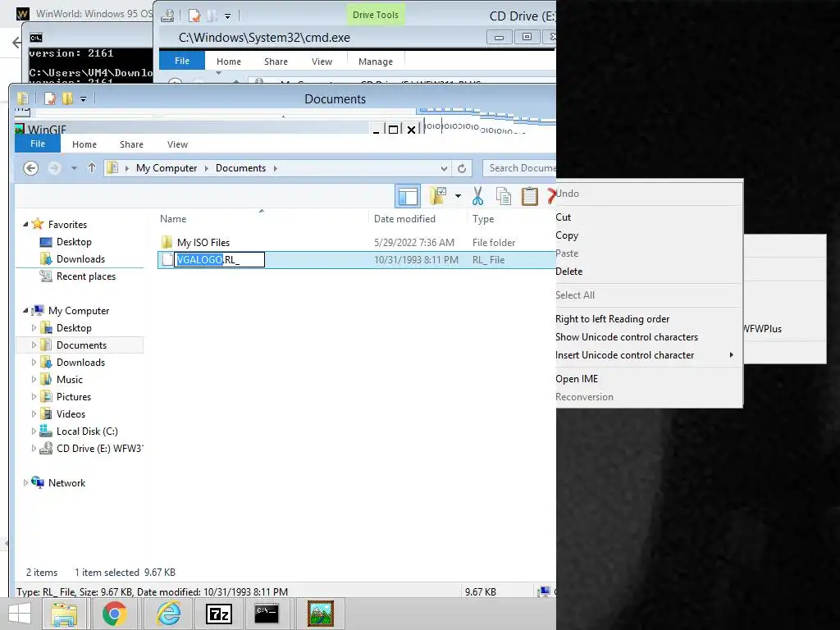Click the new folder toolbar icon
The height and width of the screenshot is (630, 840).
[438, 196]
